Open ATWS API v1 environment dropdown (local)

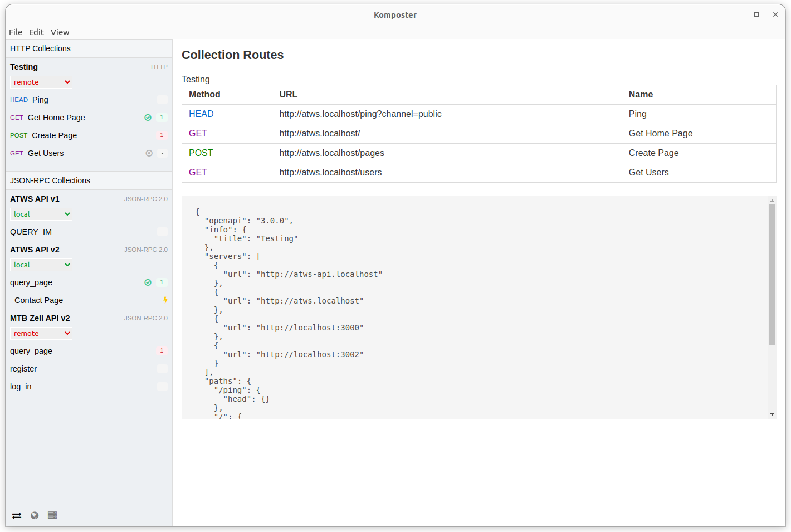(41, 214)
